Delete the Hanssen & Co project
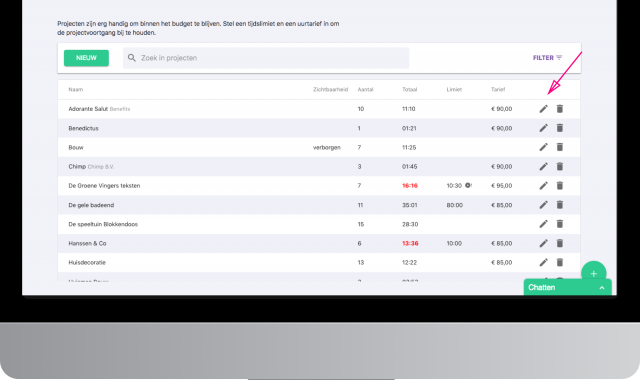The height and width of the screenshot is (380, 640). (x=560, y=243)
